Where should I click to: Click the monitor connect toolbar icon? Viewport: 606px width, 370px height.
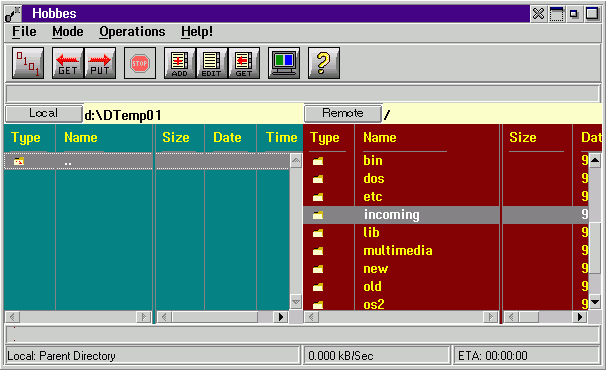[x=284, y=63]
